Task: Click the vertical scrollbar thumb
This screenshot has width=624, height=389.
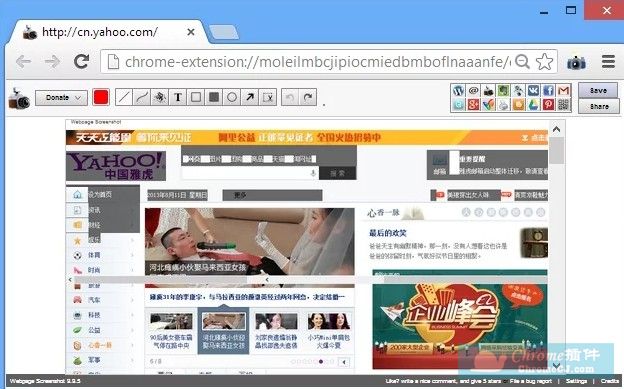Action: [x=556, y=151]
